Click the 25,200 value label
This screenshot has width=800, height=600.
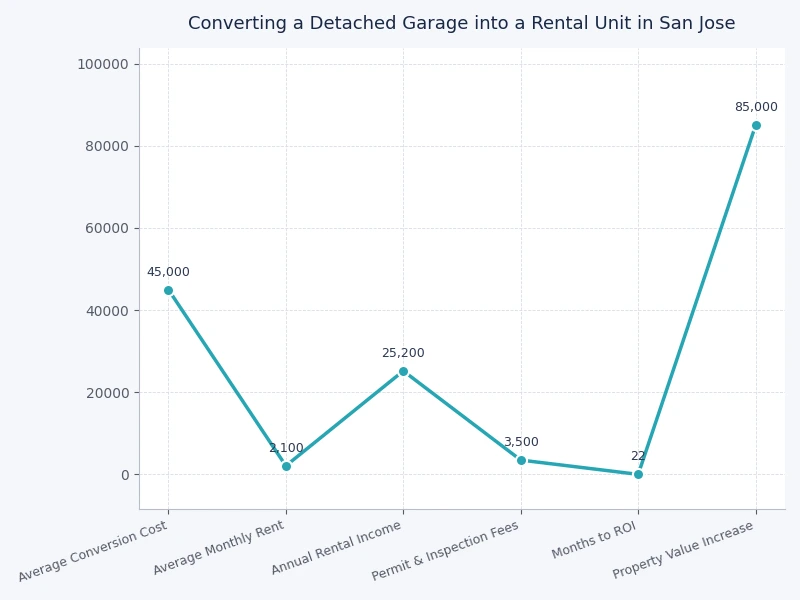(403, 353)
